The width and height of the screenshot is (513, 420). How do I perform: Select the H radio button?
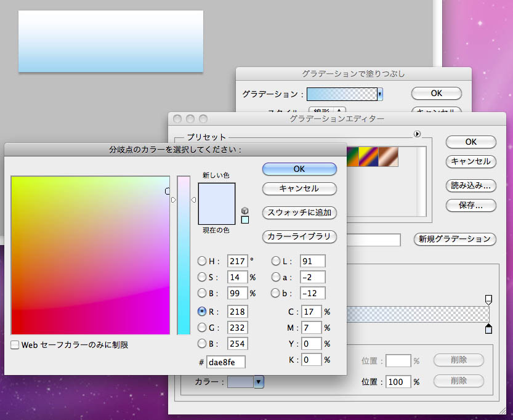click(x=202, y=261)
